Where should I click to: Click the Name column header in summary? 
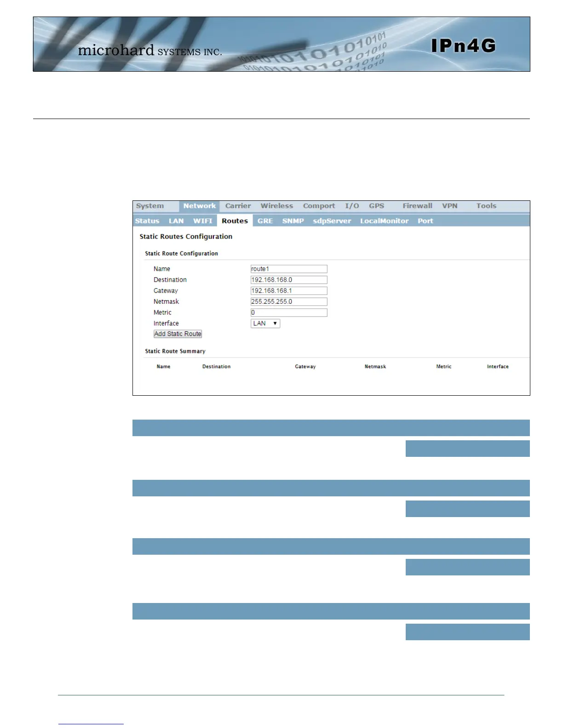(163, 367)
